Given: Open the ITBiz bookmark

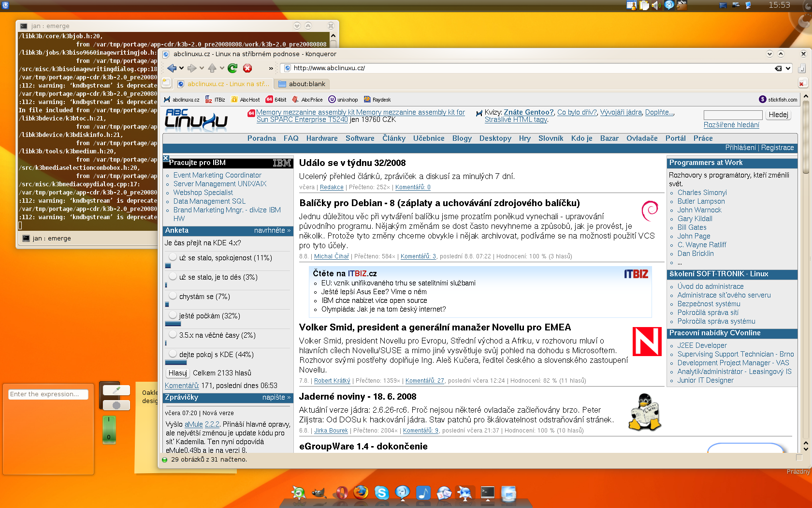Looking at the screenshot, I should tap(215, 100).
